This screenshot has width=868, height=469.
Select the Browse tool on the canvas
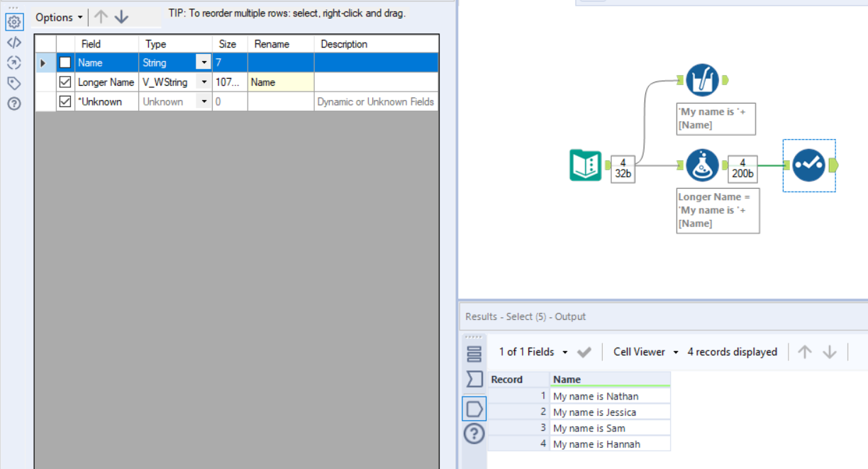coord(702,79)
